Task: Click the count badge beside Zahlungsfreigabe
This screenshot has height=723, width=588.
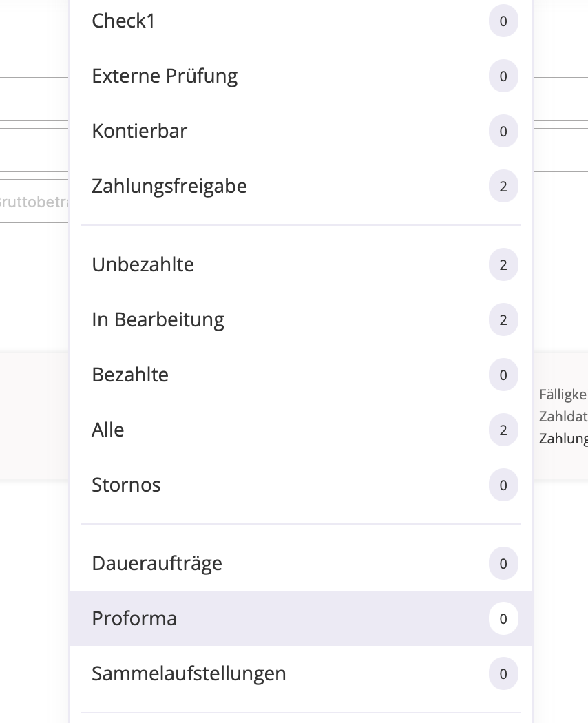Action: [503, 187]
